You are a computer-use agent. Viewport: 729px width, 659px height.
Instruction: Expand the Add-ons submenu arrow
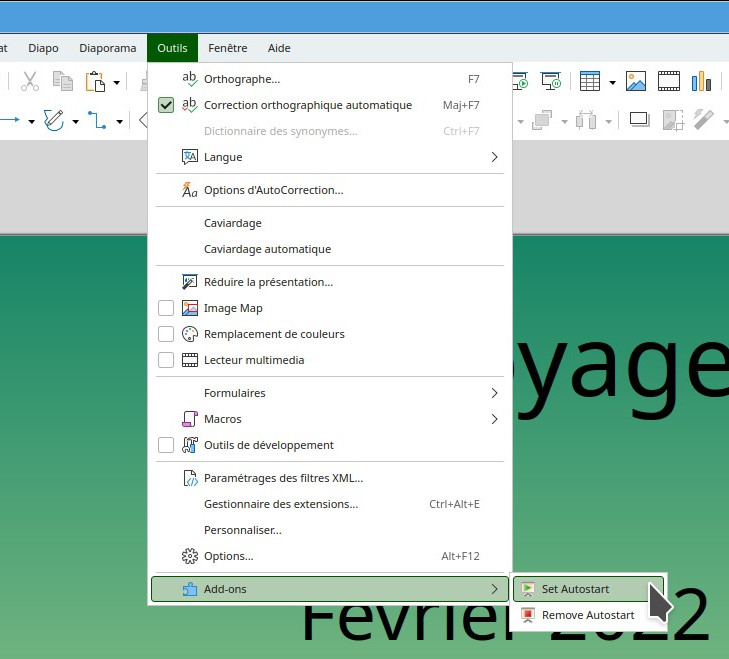(x=494, y=589)
